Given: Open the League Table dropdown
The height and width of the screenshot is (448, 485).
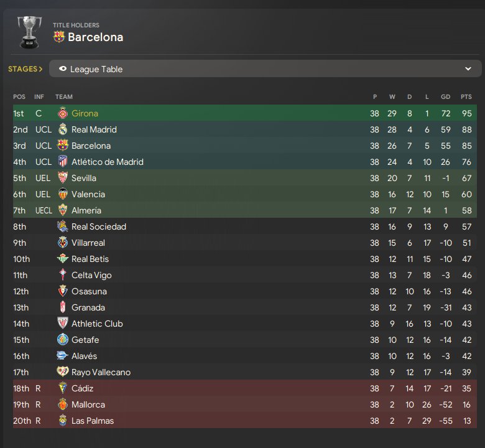Looking at the screenshot, I should coord(265,69).
